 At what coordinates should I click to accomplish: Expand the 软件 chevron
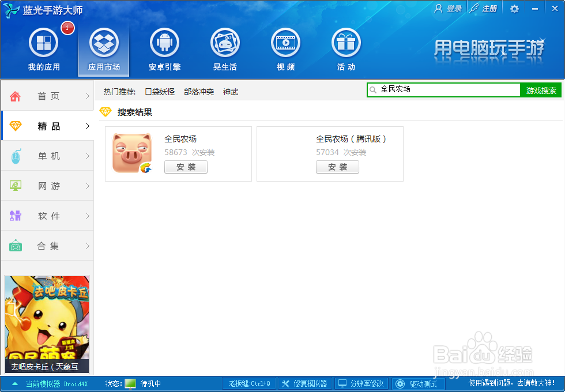tap(87, 216)
